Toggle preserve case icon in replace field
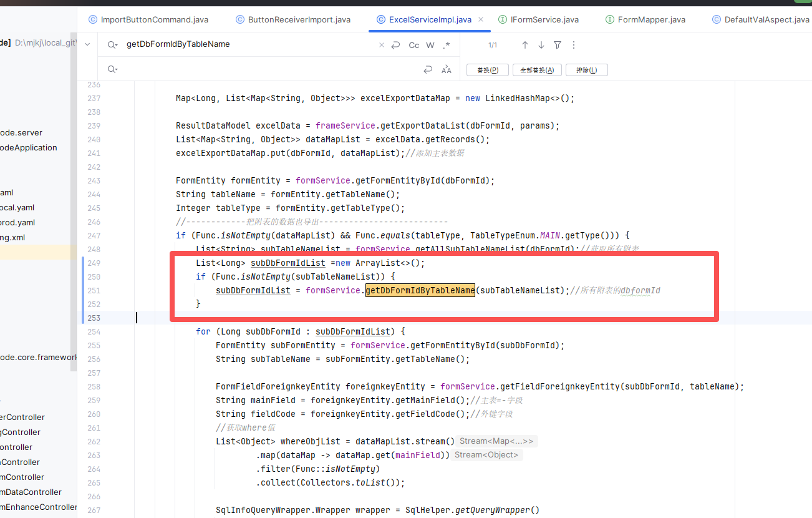812x518 pixels. tap(447, 70)
